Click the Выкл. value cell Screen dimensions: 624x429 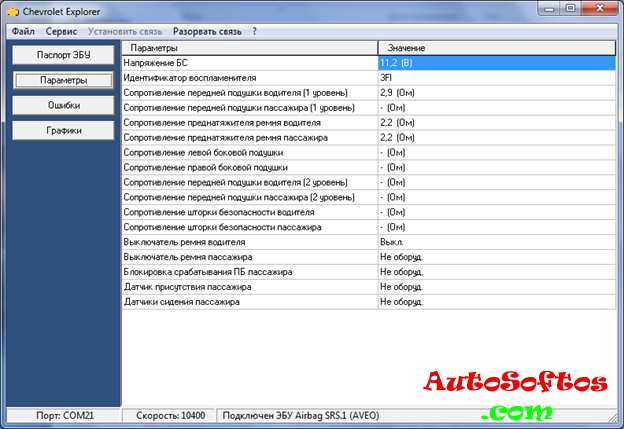pos(497,242)
